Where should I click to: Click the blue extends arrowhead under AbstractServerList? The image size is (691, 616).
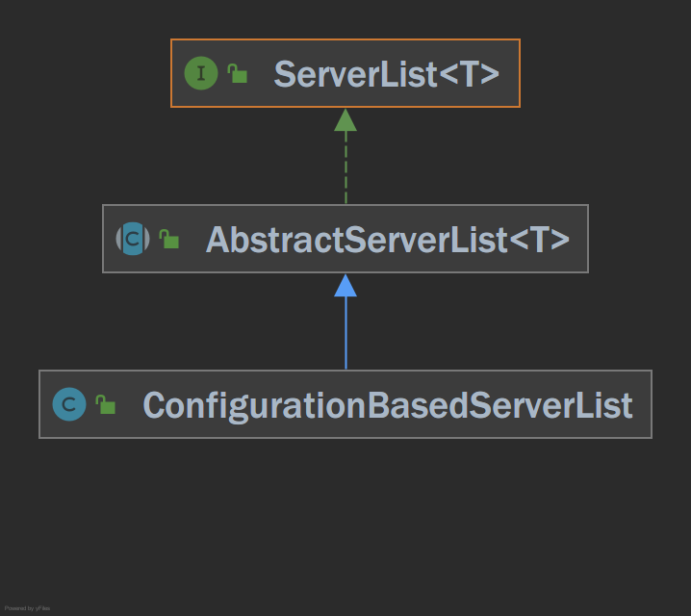pyautogui.click(x=345, y=286)
